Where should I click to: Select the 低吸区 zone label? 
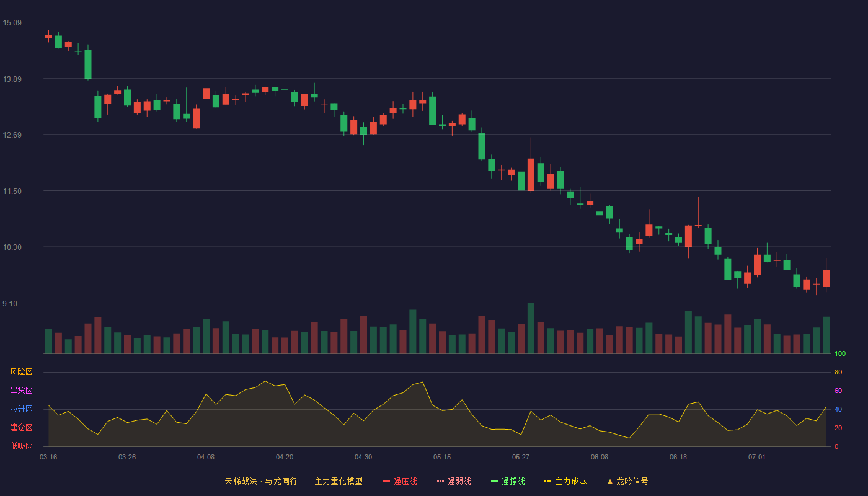(21, 446)
